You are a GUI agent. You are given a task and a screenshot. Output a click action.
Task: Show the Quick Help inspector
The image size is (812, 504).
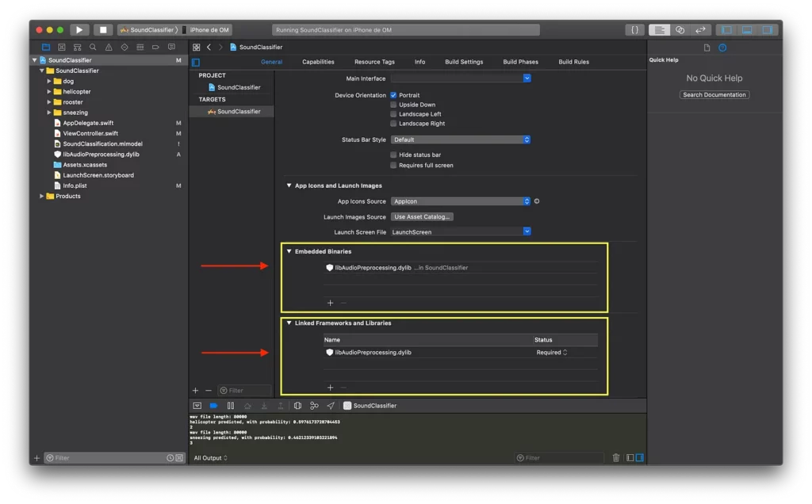(722, 48)
